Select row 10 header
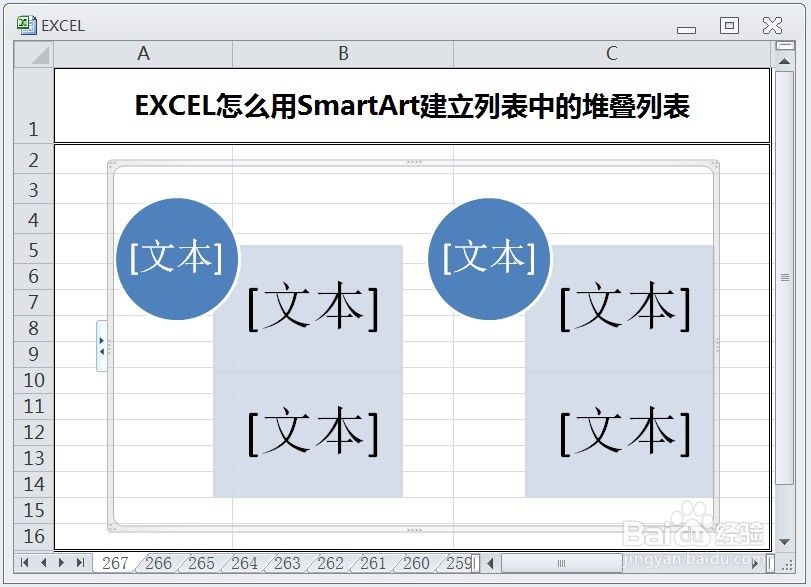This screenshot has height=587, width=811. click(x=34, y=380)
